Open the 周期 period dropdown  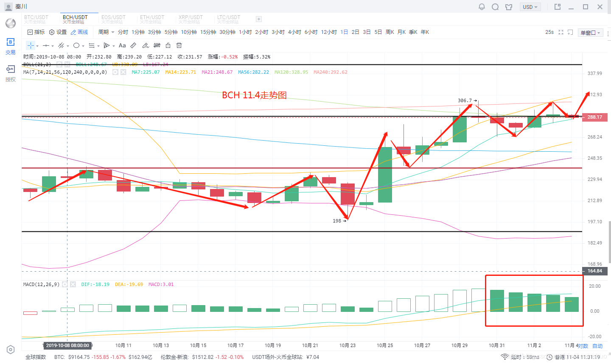coord(106,32)
